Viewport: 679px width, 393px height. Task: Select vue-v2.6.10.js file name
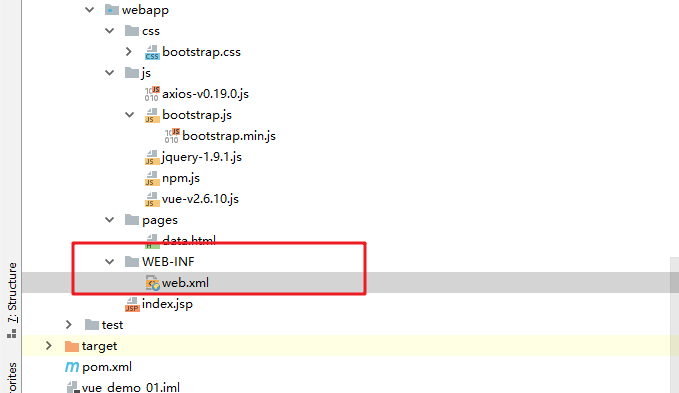point(200,199)
